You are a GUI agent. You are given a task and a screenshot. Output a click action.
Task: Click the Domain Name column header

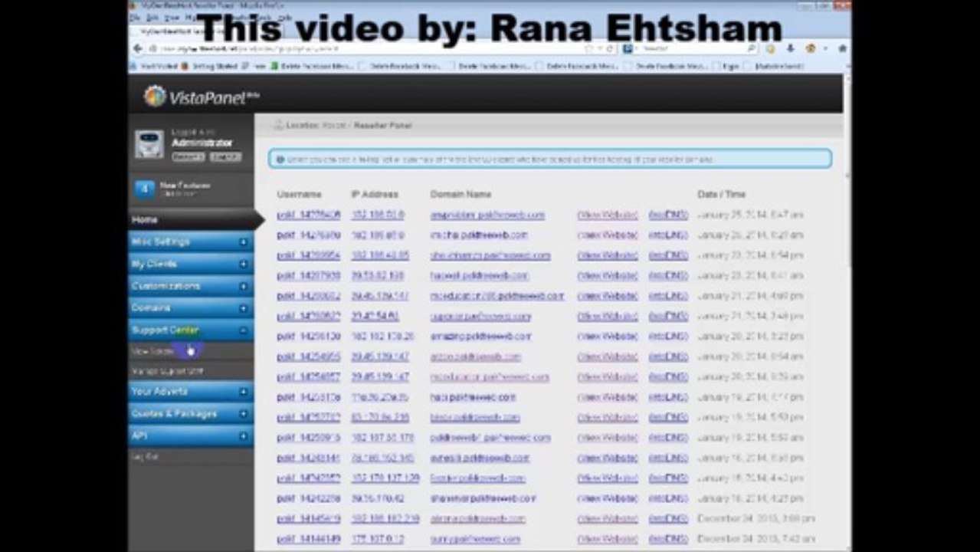coord(461,195)
